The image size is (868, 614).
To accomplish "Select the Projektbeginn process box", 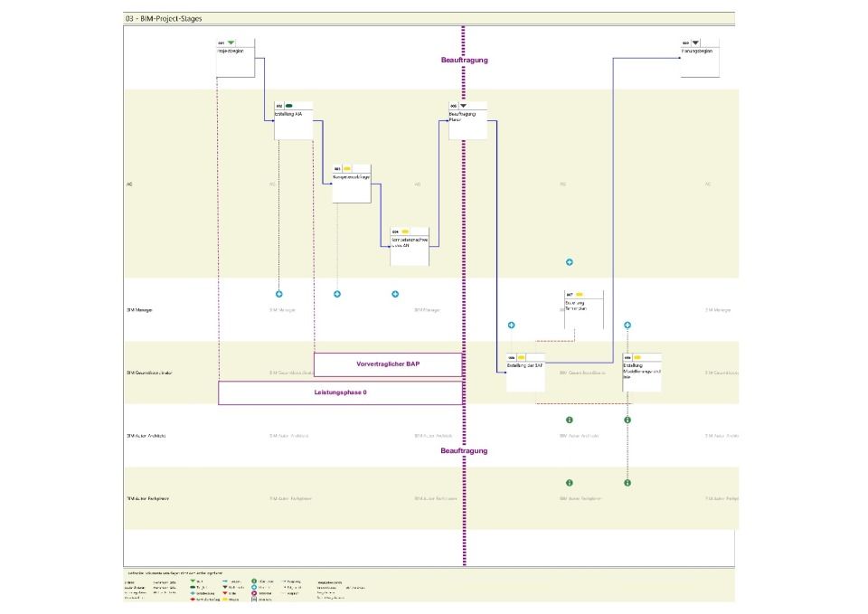I will (x=235, y=58).
